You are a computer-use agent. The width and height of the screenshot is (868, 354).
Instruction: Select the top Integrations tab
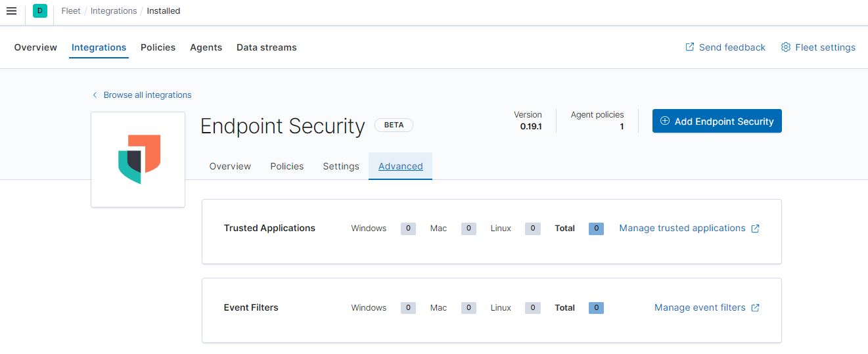(99, 47)
